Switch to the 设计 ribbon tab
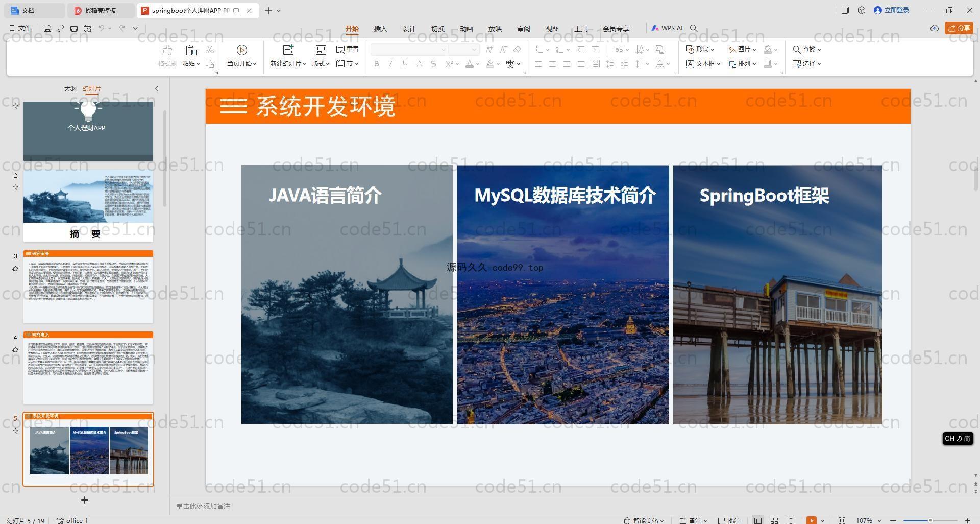This screenshot has width=980, height=524. [x=409, y=29]
